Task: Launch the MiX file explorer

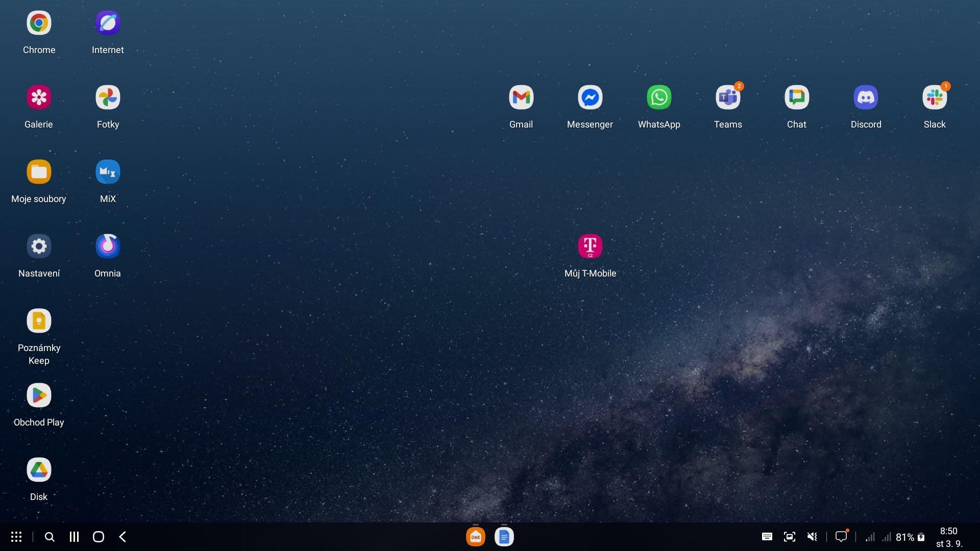Action: 108,172
